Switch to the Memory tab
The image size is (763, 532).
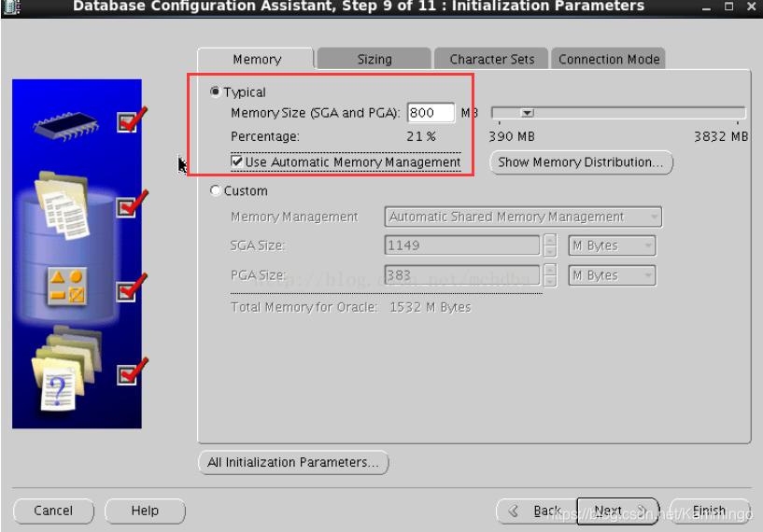257,60
